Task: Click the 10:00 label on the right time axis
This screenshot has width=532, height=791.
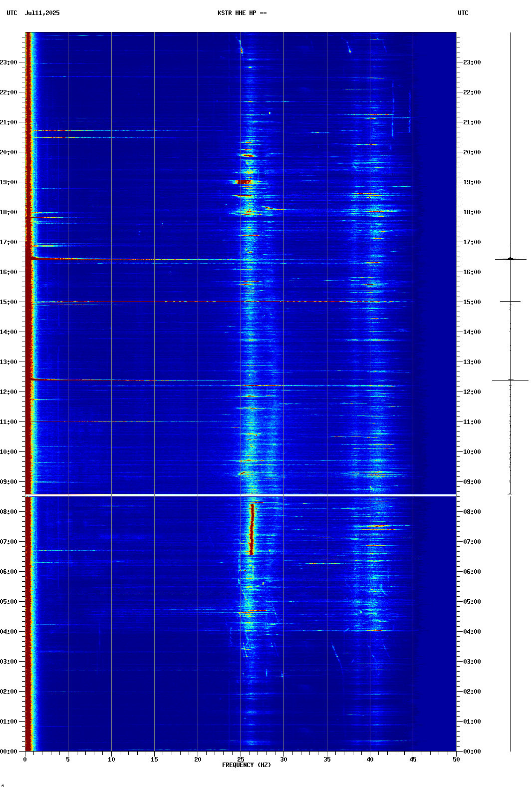Action: (x=472, y=452)
